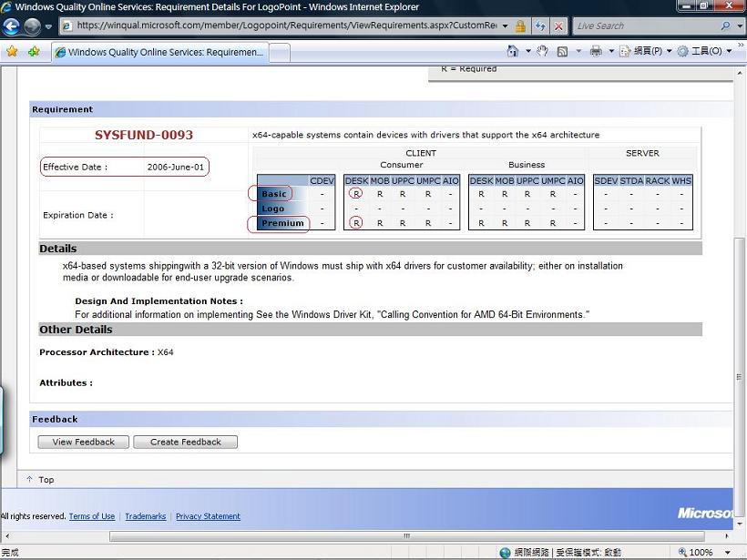
Task: Open the 工具(O) Tools menu
Action: point(704,51)
